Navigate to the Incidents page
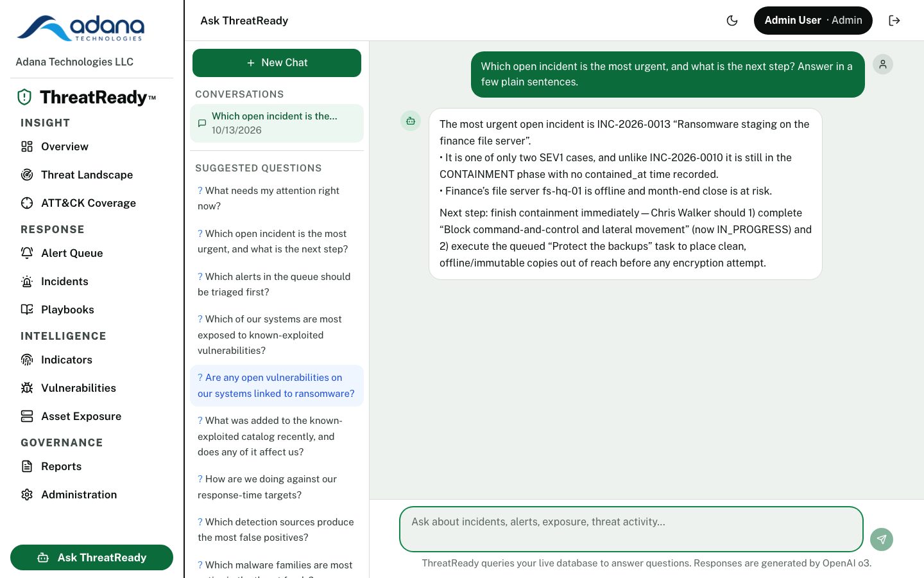This screenshot has height=578, width=924. [x=92, y=281]
